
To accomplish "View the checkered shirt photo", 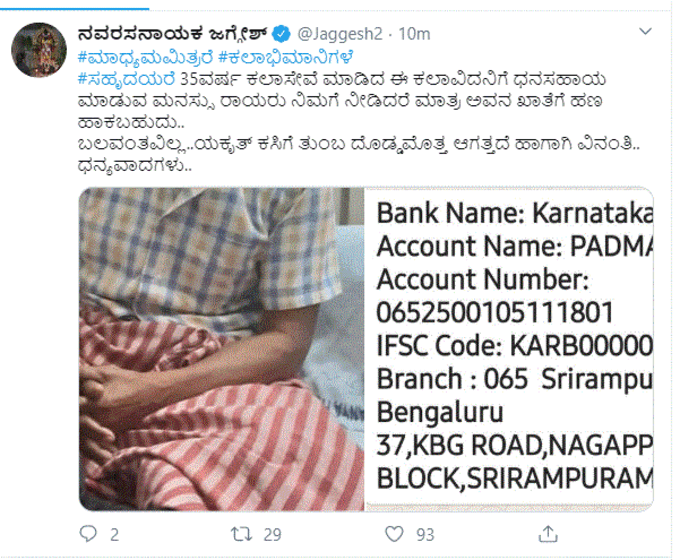I will coord(222,349).
